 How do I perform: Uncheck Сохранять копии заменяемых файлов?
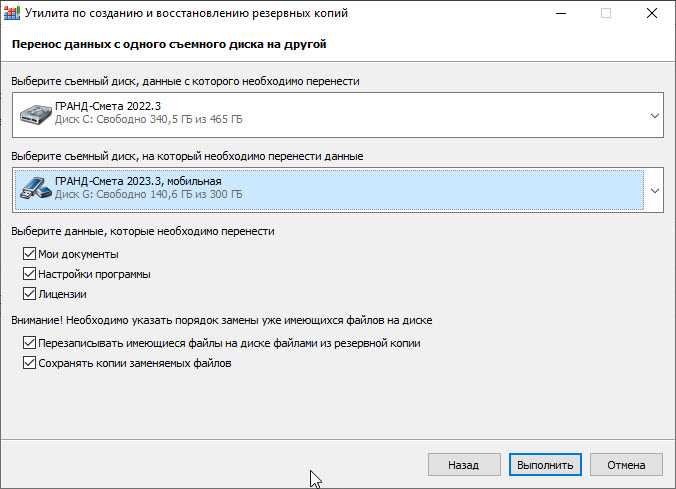click(29, 363)
